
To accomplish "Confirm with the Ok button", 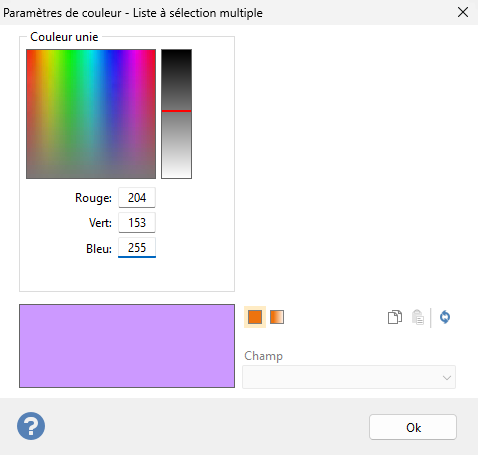I will [413, 427].
